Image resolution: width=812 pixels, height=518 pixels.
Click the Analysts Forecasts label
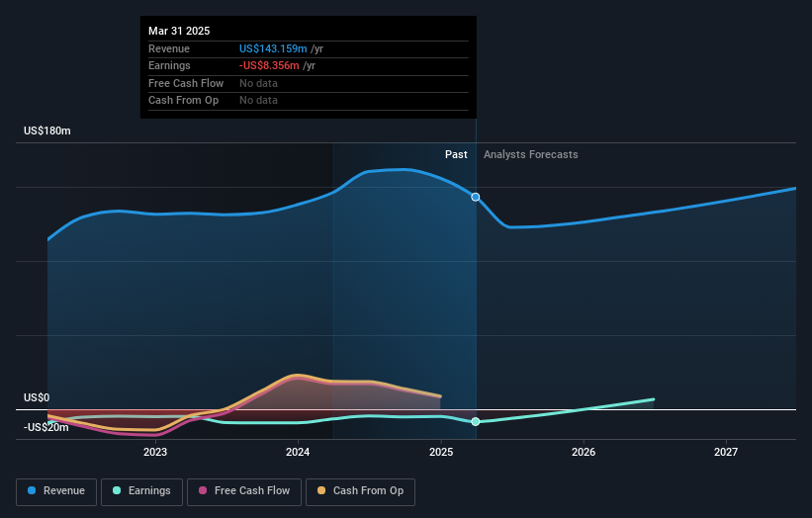coord(531,155)
